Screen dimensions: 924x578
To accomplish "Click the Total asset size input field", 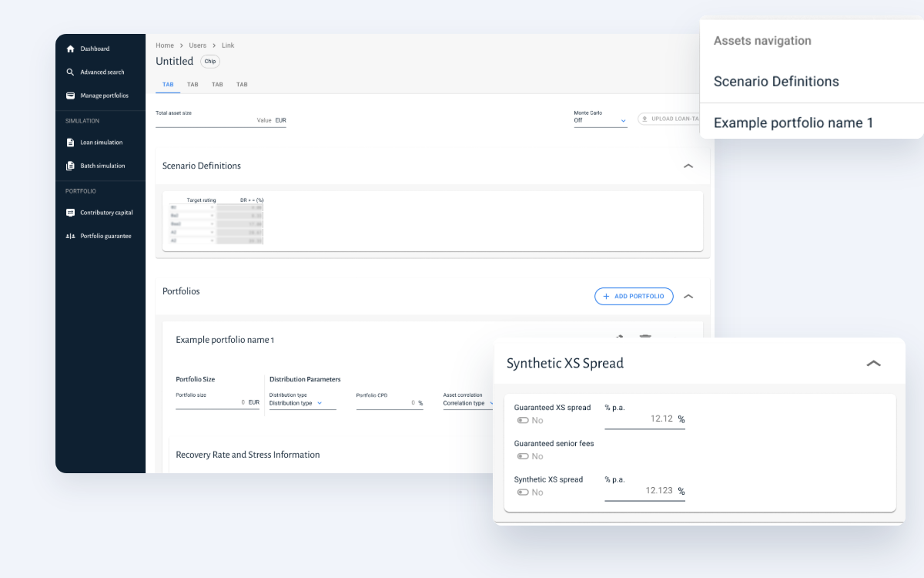I will [221, 119].
